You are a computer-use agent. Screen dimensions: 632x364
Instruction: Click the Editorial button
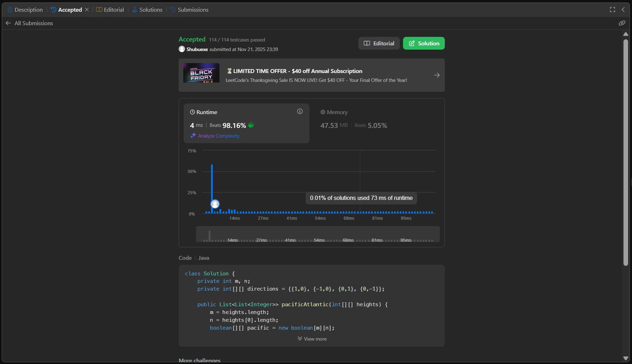click(x=379, y=43)
